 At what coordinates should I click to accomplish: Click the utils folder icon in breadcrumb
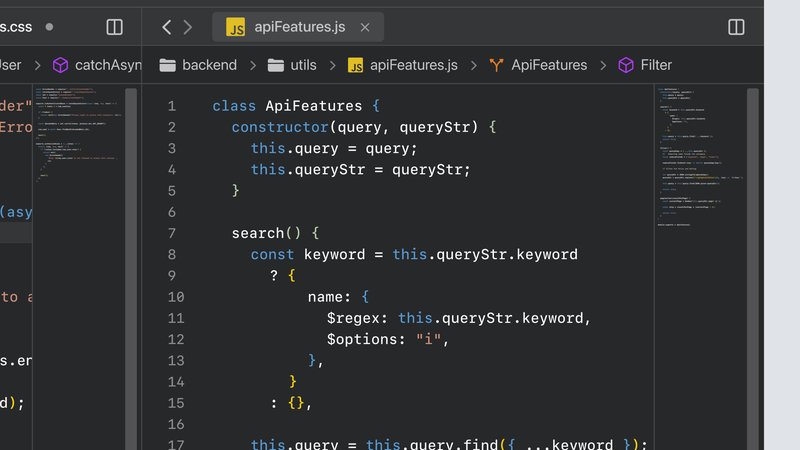click(276, 65)
